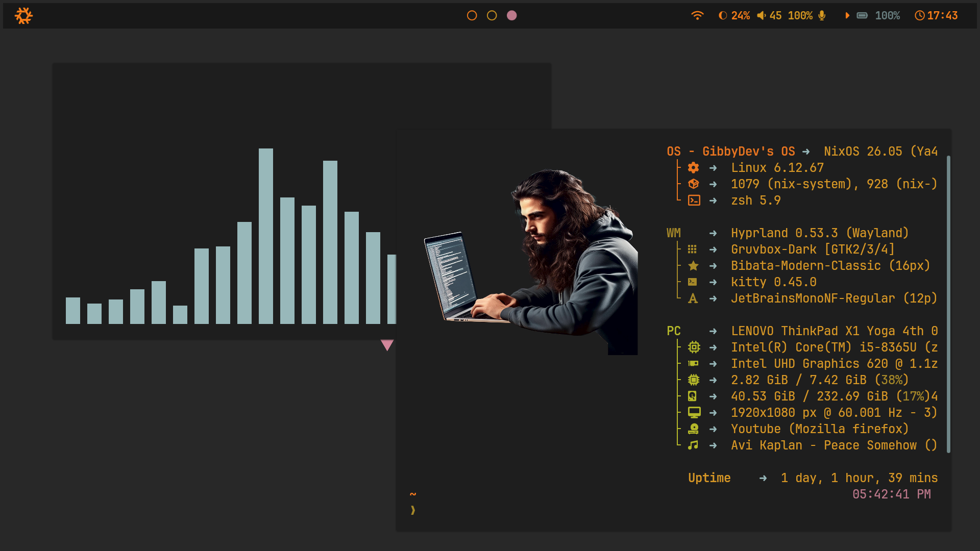Click the '05:42:41 PM' timestamp

[x=892, y=494]
